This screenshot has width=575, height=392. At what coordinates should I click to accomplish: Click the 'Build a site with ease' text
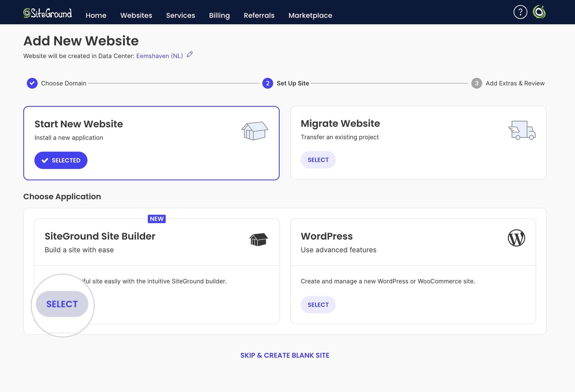[79, 250]
